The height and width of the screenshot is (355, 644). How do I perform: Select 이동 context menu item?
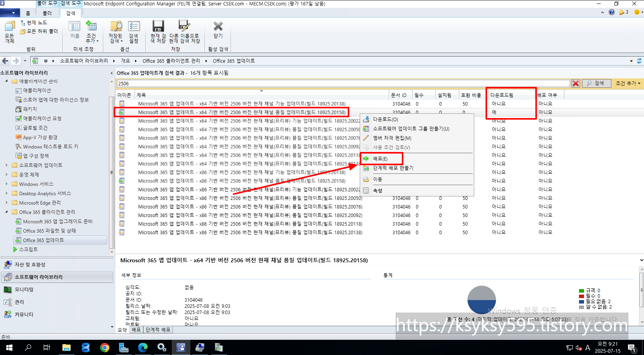[x=417, y=179]
